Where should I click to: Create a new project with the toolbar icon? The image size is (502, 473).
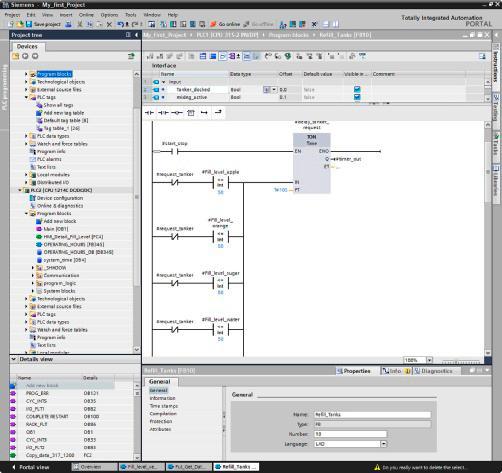[10, 24]
